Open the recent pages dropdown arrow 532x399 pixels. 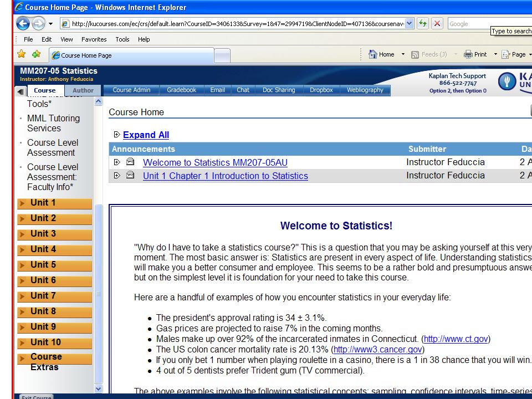click(x=50, y=24)
